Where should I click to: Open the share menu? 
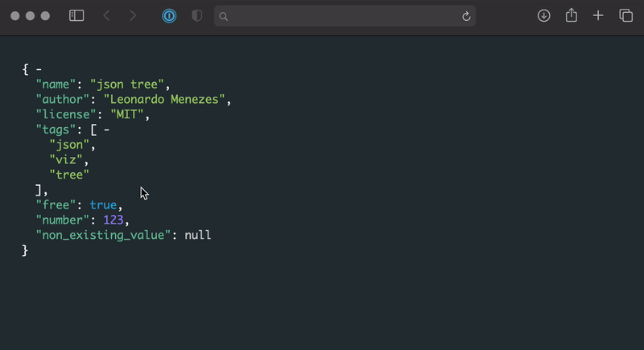[x=572, y=15]
